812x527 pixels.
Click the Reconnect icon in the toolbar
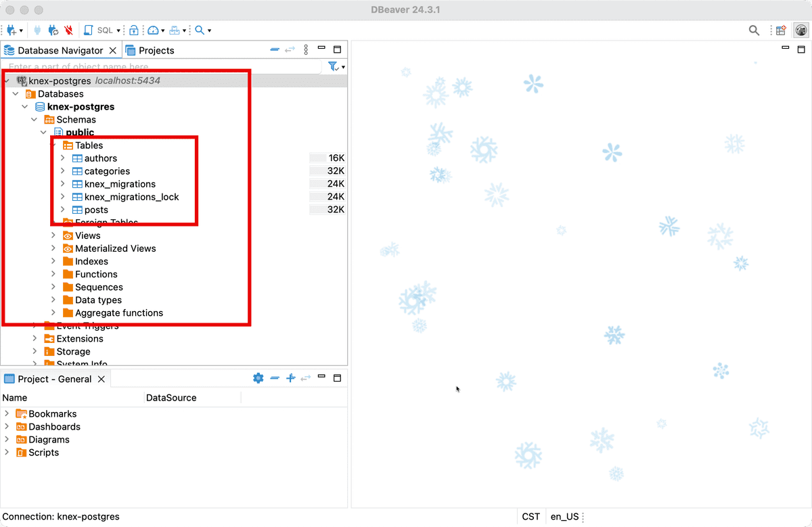coord(53,30)
